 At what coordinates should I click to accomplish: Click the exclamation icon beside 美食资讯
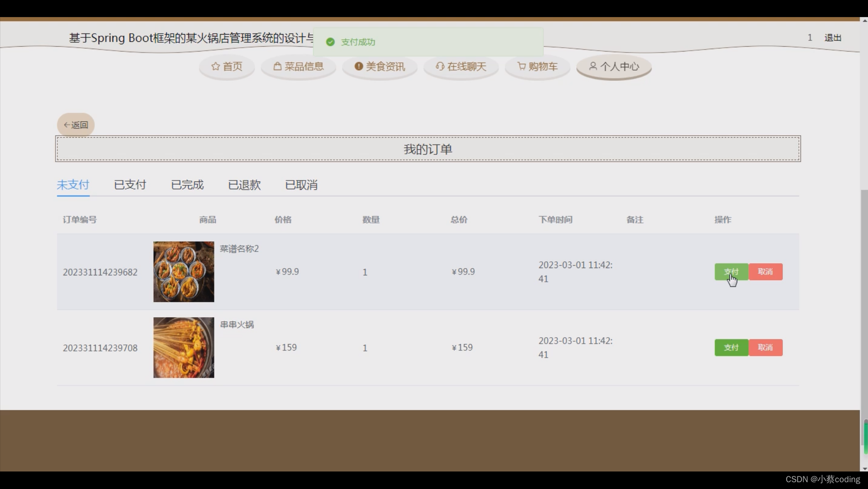click(x=358, y=66)
